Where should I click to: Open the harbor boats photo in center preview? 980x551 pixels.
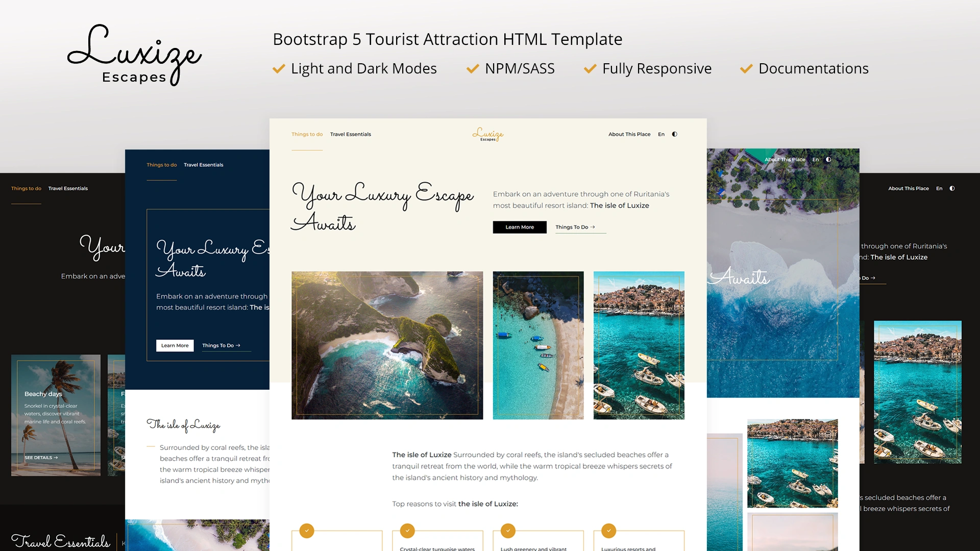click(639, 345)
